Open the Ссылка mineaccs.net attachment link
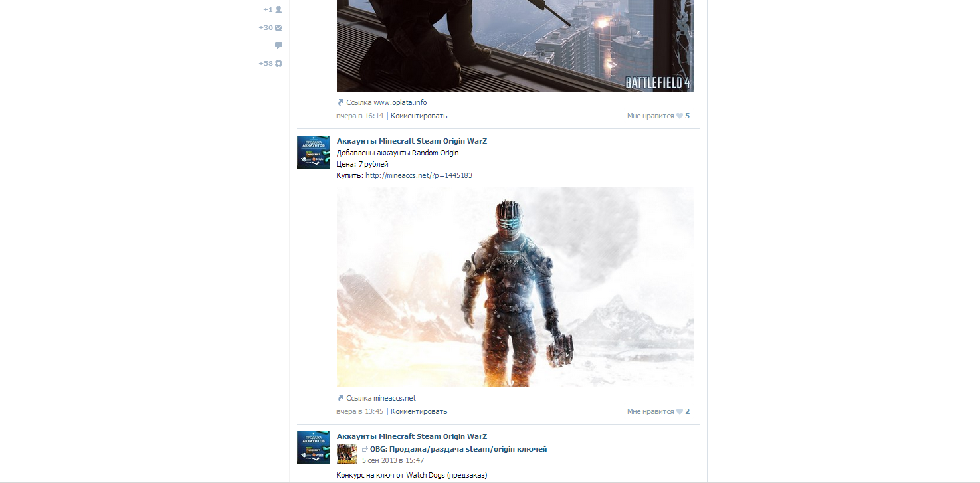 [x=381, y=398]
